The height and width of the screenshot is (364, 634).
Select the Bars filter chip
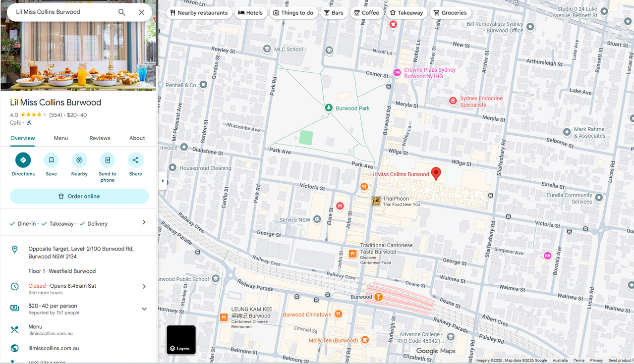click(334, 13)
